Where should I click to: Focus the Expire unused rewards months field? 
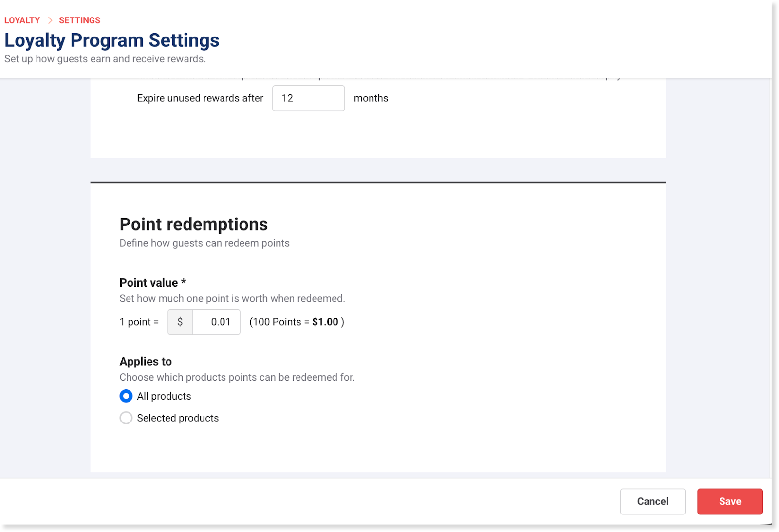308,98
